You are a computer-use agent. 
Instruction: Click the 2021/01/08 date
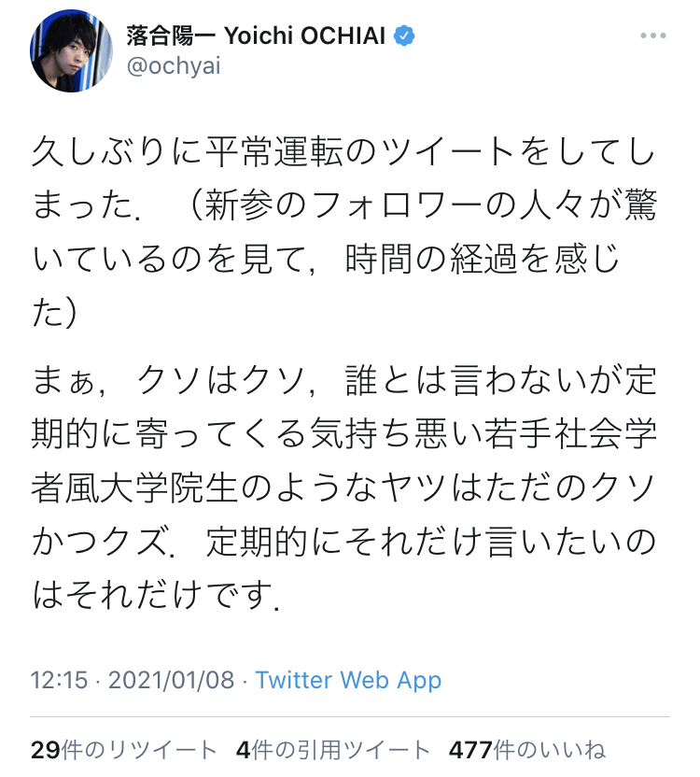pos(171,679)
